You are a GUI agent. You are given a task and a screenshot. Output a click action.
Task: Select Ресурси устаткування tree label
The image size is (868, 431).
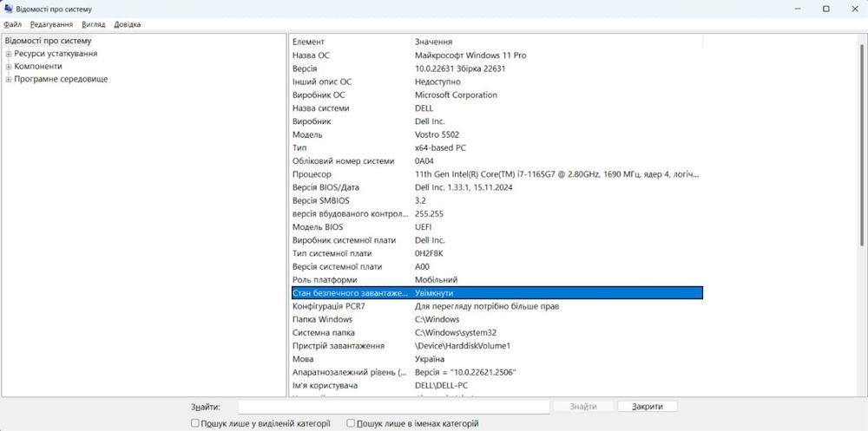click(x=56, y=54)
